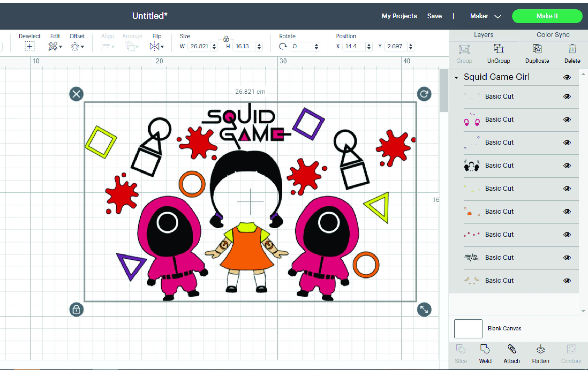The width and height of the screenshot is (588, 370).
Task: Click the Blank Canvas color swatch
Action: [x=468, y=328]
